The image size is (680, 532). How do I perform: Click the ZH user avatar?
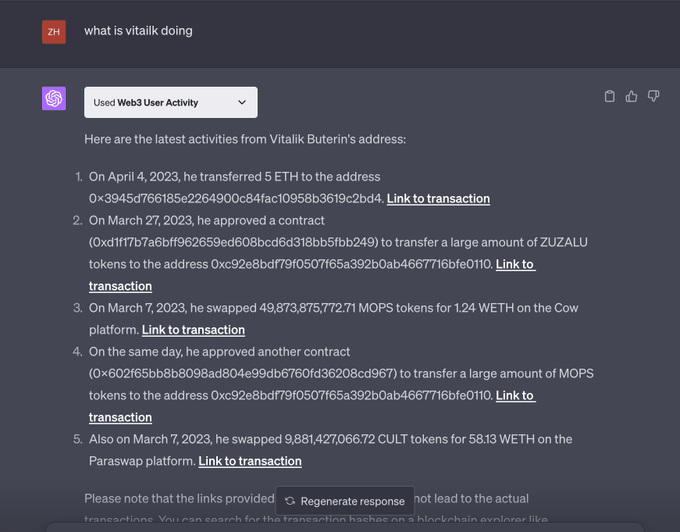(54, 32)
